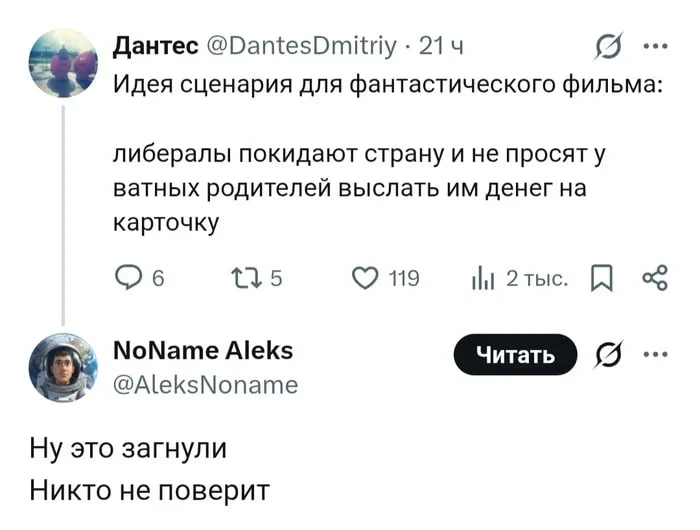
Task: Click the share icon on the tweet
Action: [x=655, y=278]
